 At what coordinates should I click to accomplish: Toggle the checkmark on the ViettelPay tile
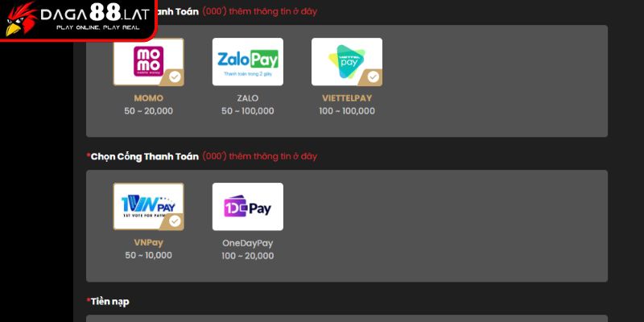click(x=373, y=76)
